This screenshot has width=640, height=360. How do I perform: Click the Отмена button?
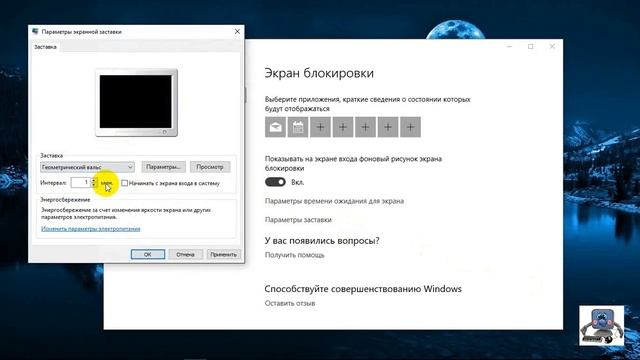185,254
